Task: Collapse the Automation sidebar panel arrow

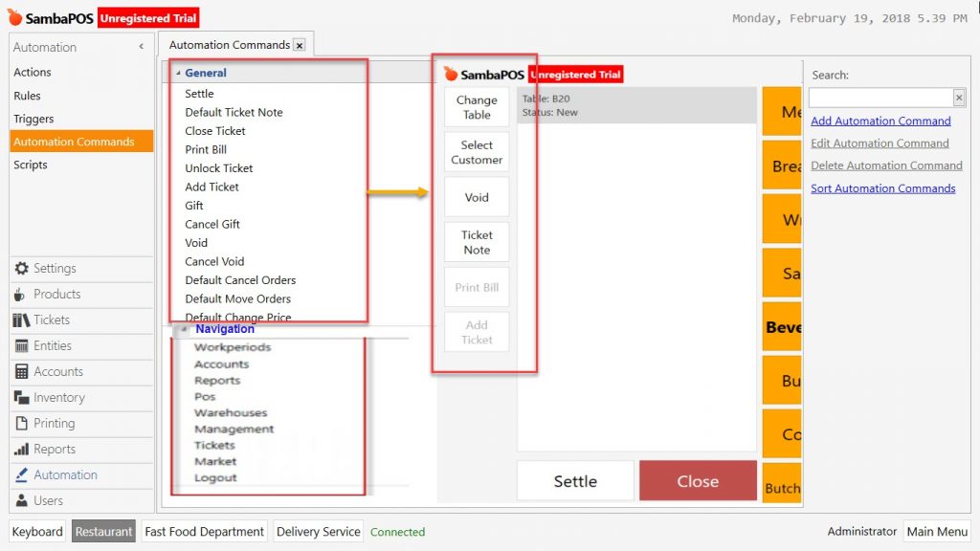Action: (142, 47)
